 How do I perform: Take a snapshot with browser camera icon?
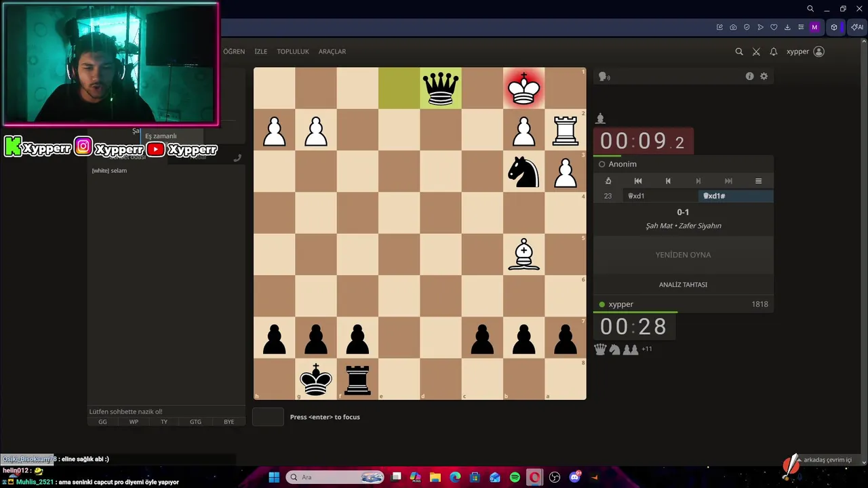click(x=733, y=27)
